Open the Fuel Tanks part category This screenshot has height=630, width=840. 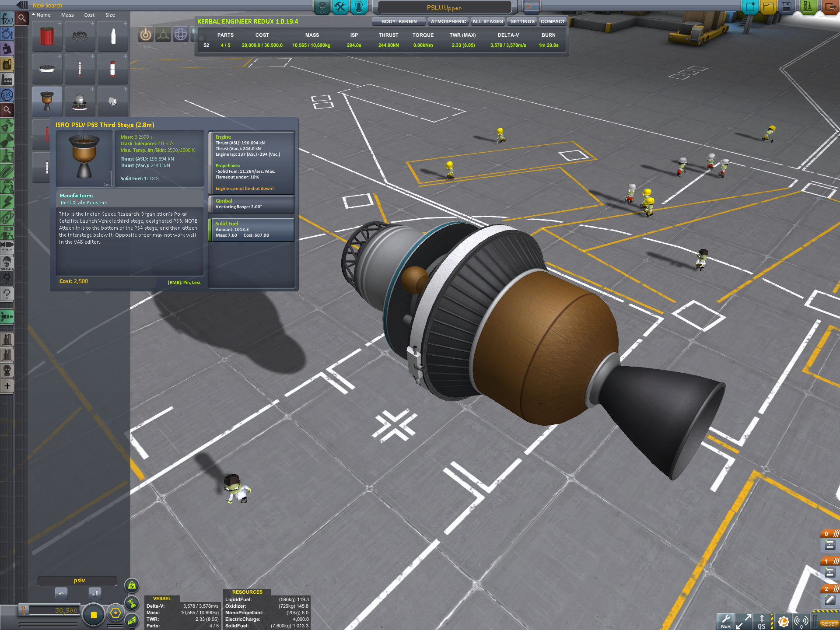pos(7,141)
